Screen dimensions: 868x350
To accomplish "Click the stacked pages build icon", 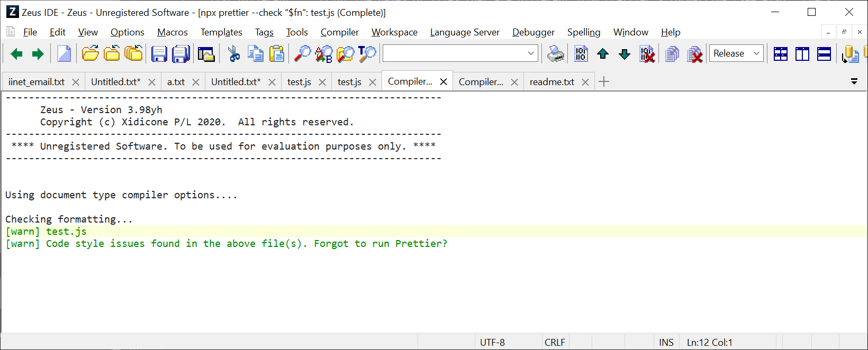I will pos(672,54).
